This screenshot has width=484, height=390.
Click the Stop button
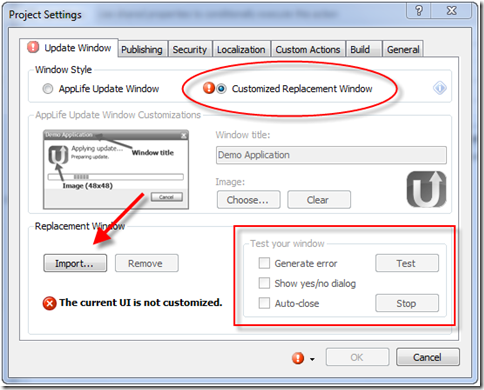407,303
